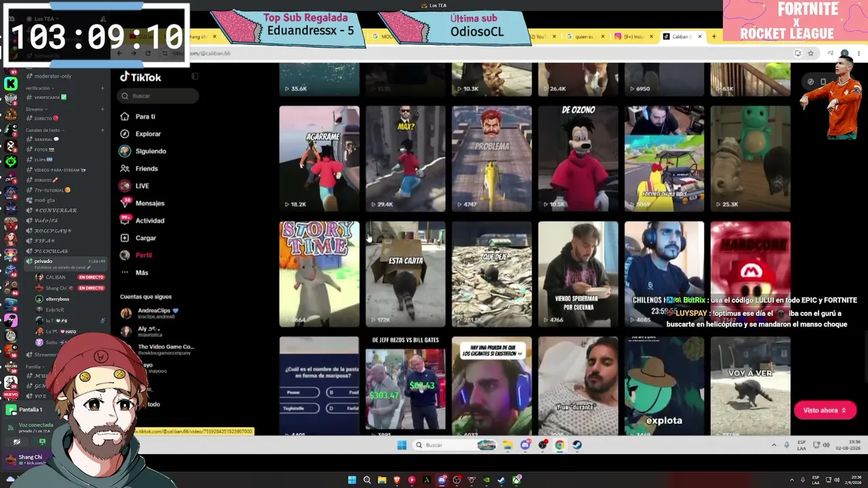
Task: Focus the TikTok Buscar search field
Action: pyautogui.click(x=159, y=96)
